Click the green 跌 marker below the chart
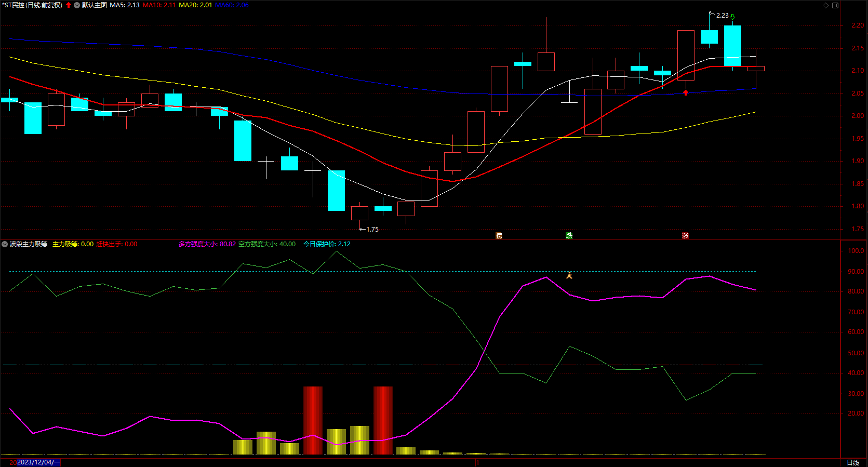The height and width of the screenshot is (467, 868). [x=569, y=236]
